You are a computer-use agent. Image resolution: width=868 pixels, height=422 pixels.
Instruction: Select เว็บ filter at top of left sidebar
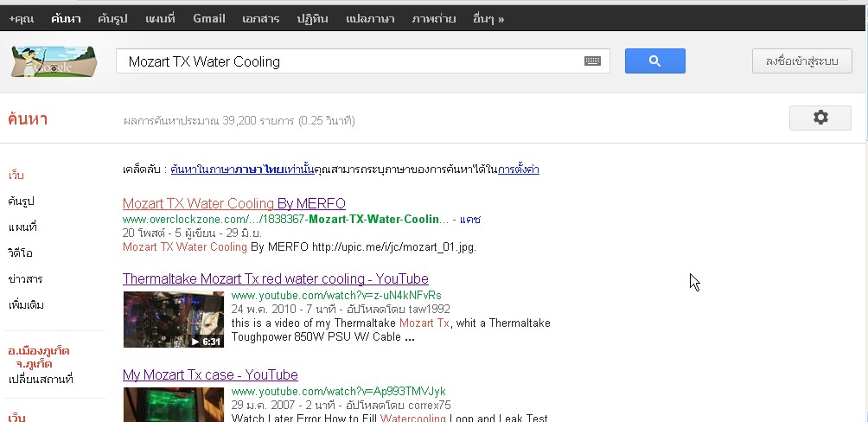click(16, 176)
